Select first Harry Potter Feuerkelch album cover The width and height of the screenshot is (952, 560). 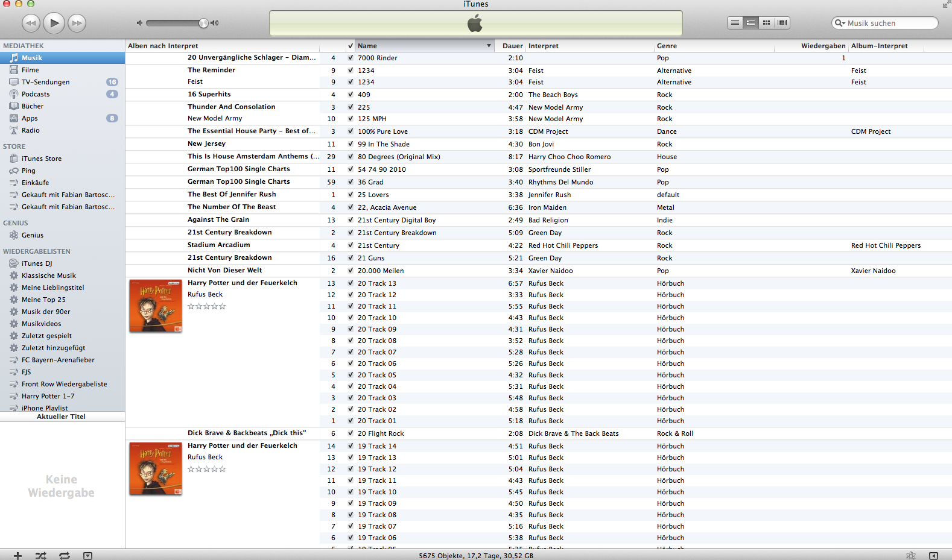(156, 306)
